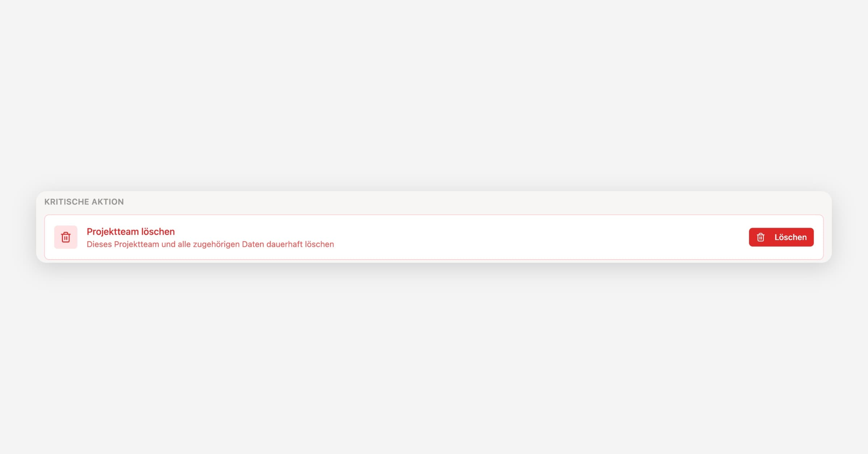The height and width of the screenshot is (454, 868).
Task: Click the white trash icon inside Löschen button
Action: tap(761, 237)
